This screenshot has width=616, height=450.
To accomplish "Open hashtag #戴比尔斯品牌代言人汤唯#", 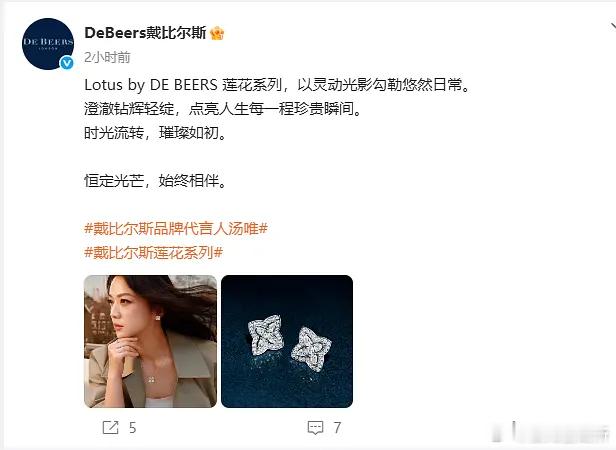I will [x=176, y=228].
